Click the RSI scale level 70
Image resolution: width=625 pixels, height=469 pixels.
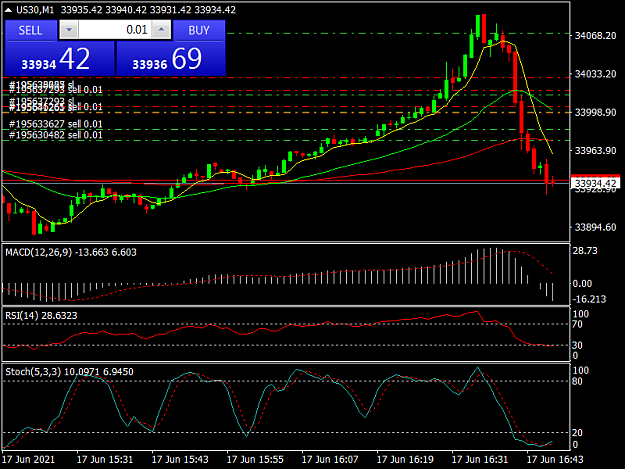pyautogui.click(x=578, y=324)
